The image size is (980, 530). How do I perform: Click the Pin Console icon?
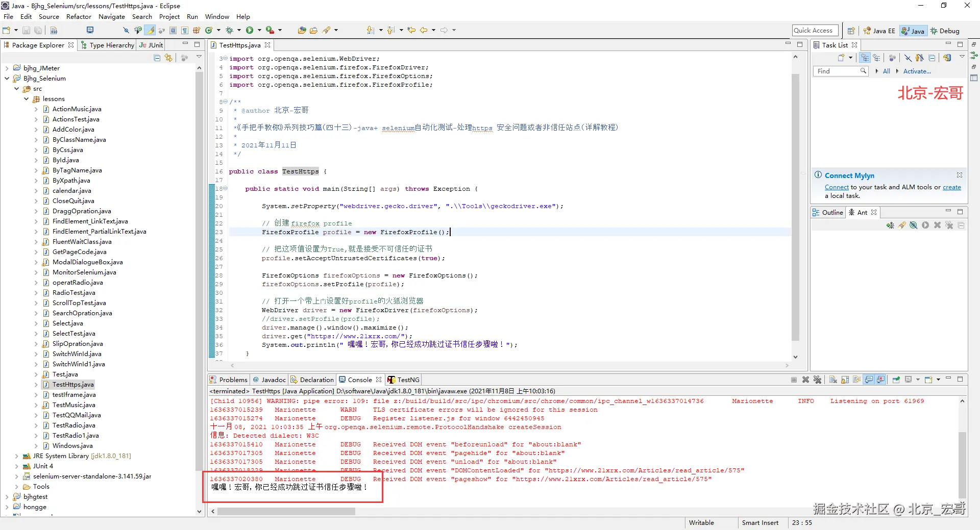[x=896, y=380]
